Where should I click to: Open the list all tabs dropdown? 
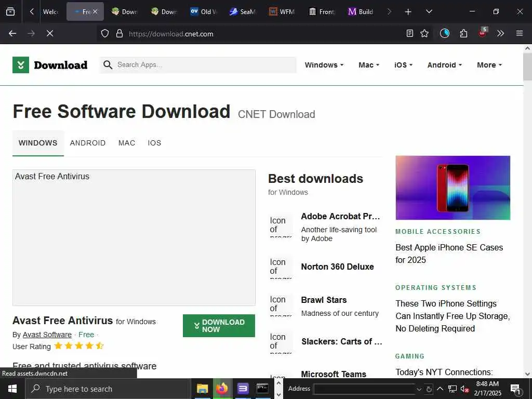[x=429, y=11]
